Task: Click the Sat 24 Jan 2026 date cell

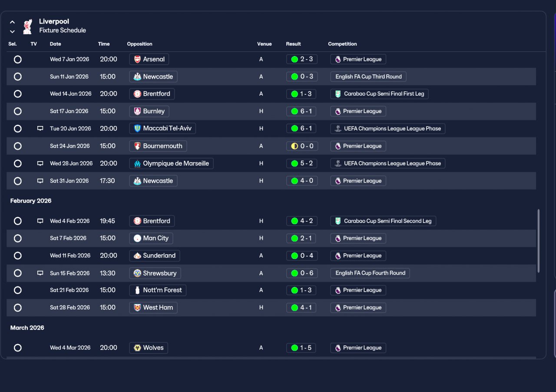Action: pos(70,146)
